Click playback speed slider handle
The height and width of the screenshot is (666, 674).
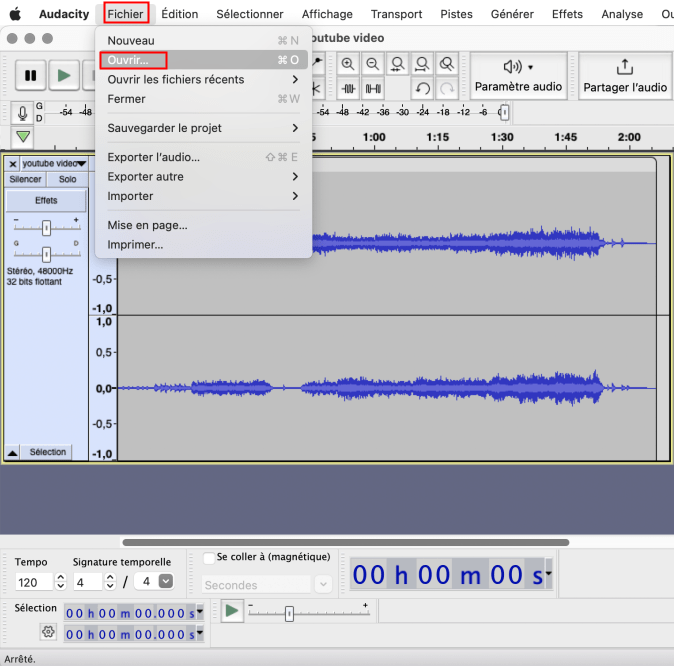(x=289, y=614)
